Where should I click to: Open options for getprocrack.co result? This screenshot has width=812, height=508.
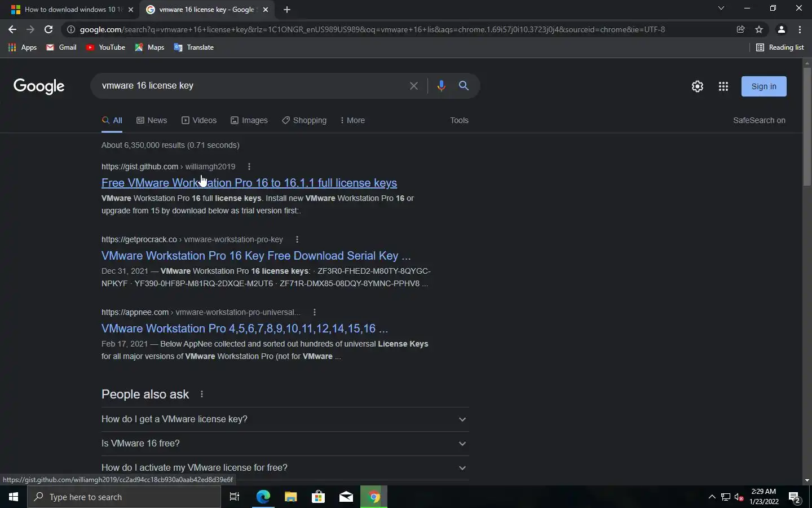point(297,239)
